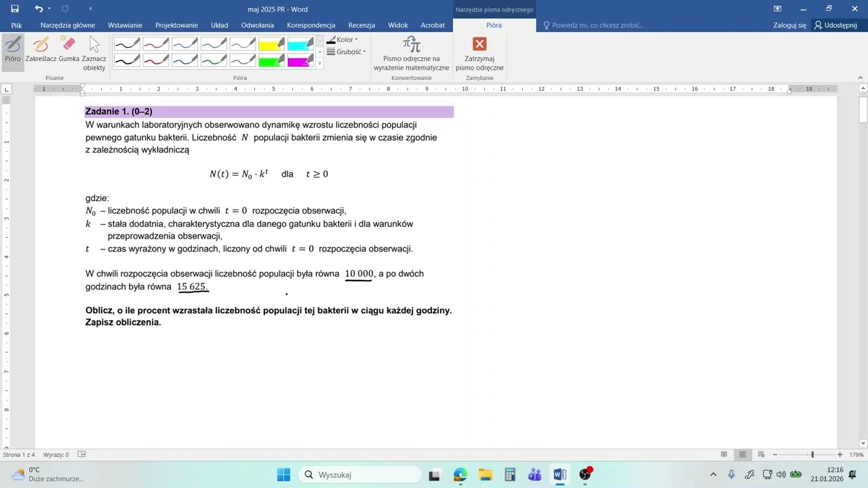Switch to web layout view in status bar

[x=761, y=455]
